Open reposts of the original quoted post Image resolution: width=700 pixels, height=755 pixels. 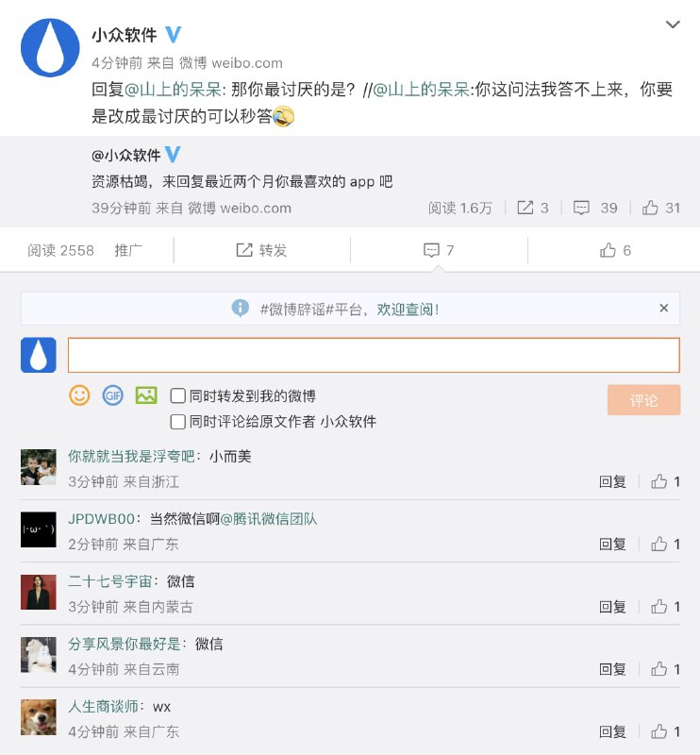click(x=533, y=208)
